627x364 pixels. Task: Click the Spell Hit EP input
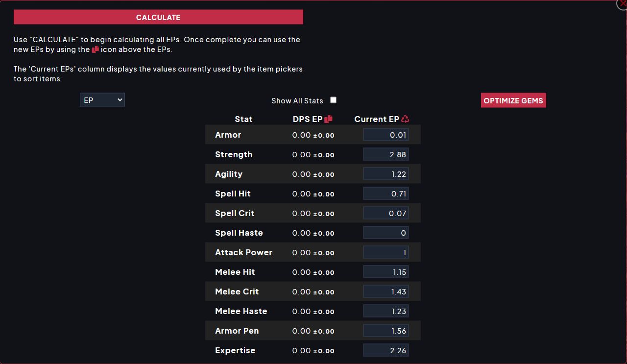pos(386,194)
